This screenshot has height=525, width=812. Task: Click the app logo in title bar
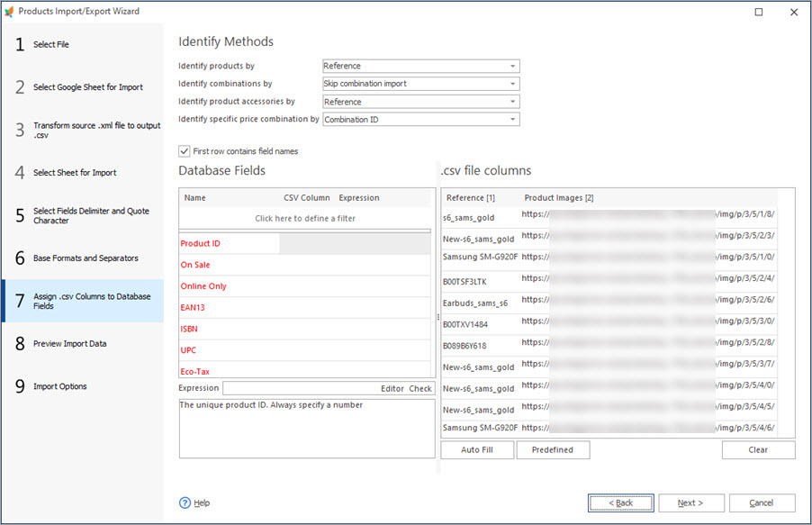(x=9, y=12)
